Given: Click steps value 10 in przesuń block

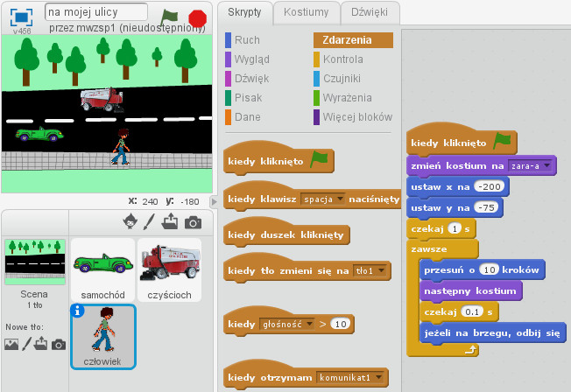Looking at the screenshot, I should tap(489, 269).
